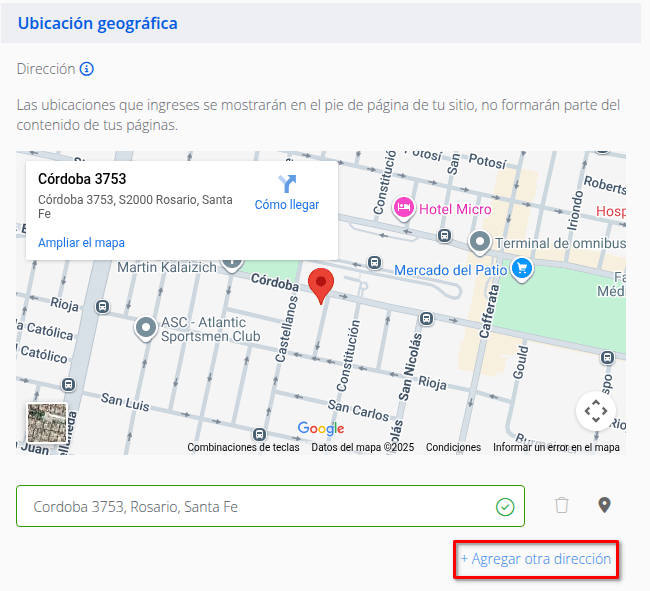This screenshot has height=591, width=650.
Task: Click the San Carlos street label
Action: (x=359, y=410)
